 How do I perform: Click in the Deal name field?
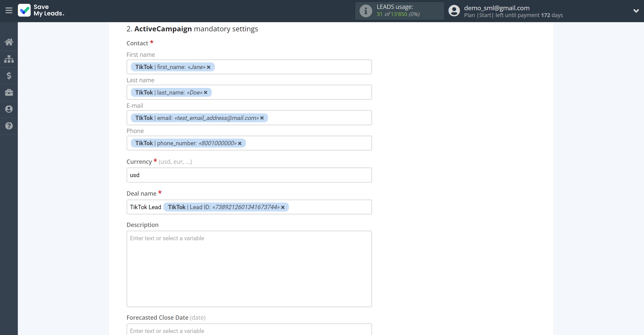click(249, 207)
